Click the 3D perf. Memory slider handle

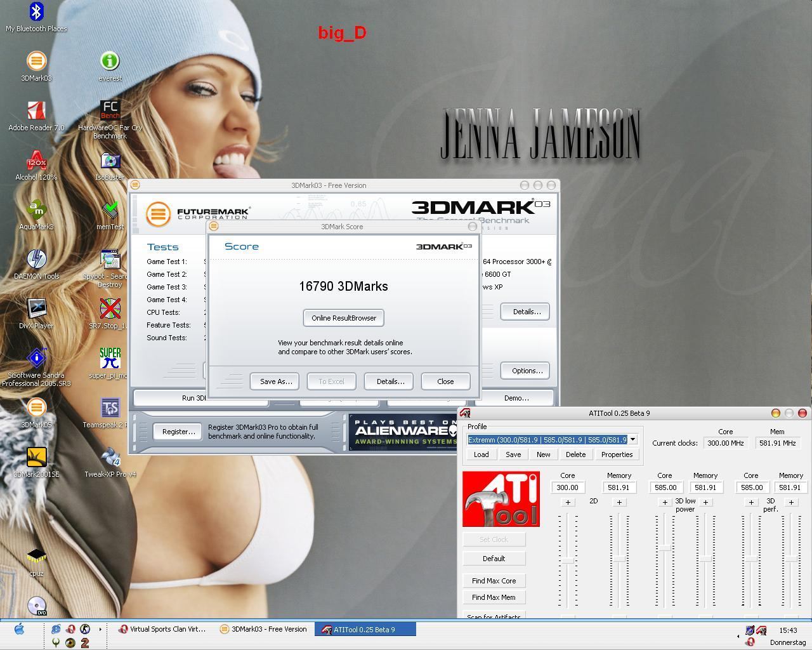tap(791, 559)
